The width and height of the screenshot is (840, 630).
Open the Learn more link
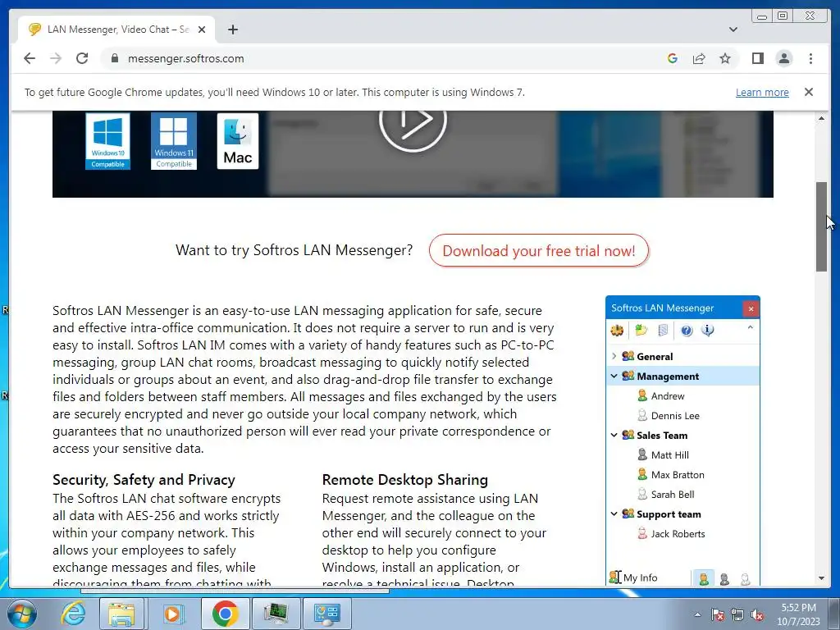(x=762, y=92)
